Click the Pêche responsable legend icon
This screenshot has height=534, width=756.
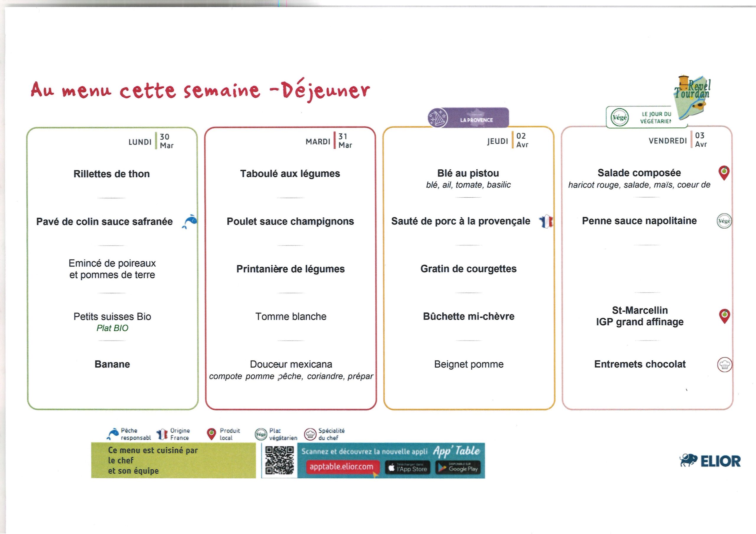(x=113, y=434)
